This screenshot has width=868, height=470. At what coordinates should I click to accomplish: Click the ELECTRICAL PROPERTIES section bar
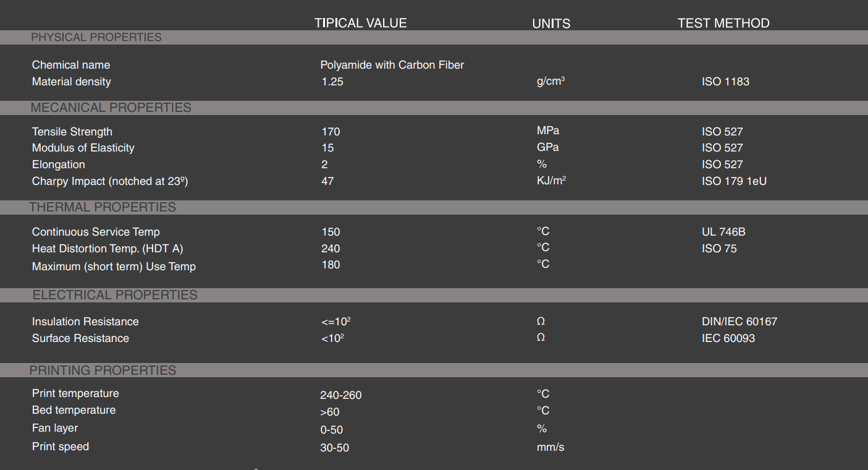point(115,295)
